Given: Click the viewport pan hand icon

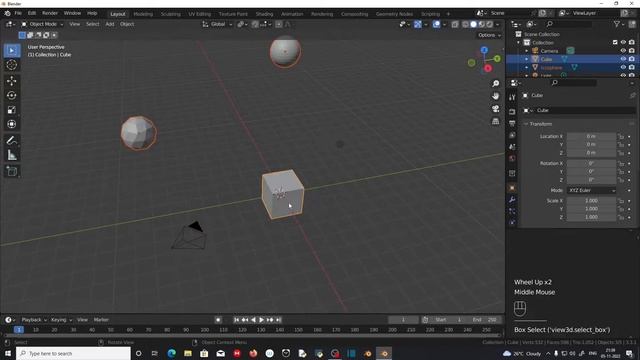Looking at the screenshot, I should [x=496, y=96].
